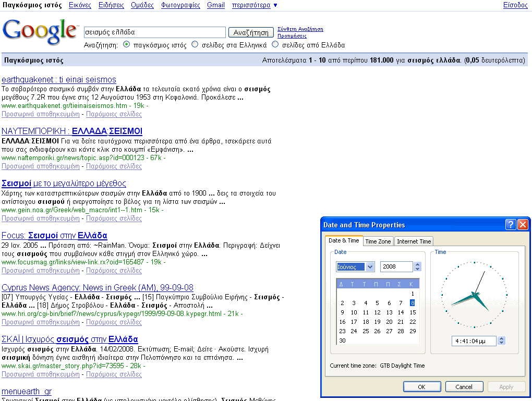Open the ΝΑΥΤΕΜΠΟΡΙΚΗ : ΕΛΛΑΔΑ:ΣΕΙΣΜΟΙ result
This screenshot has height=401, width=532.
(x=72, y=131)
